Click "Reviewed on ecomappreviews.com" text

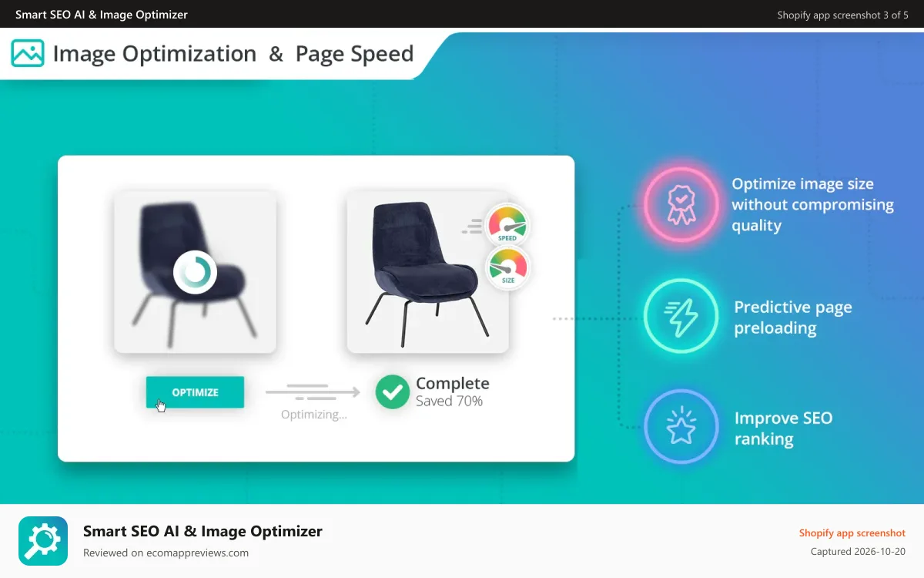coord(166,553)
